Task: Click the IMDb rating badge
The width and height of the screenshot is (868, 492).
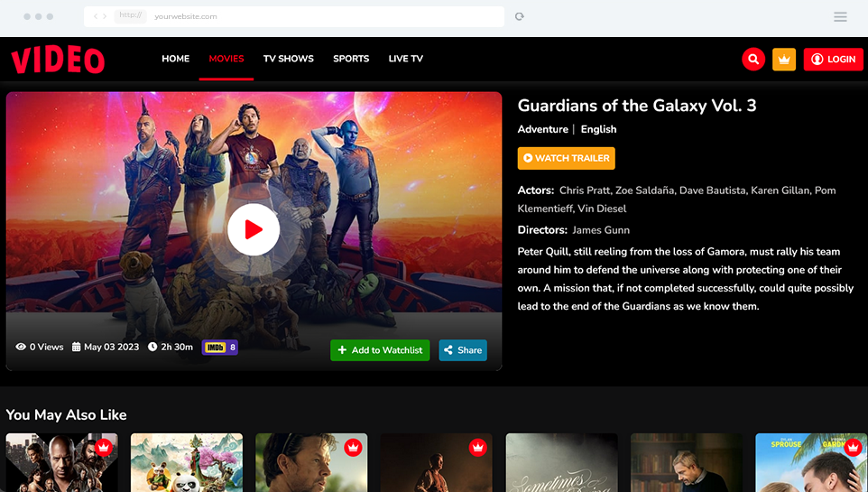Action: [220, 348]
